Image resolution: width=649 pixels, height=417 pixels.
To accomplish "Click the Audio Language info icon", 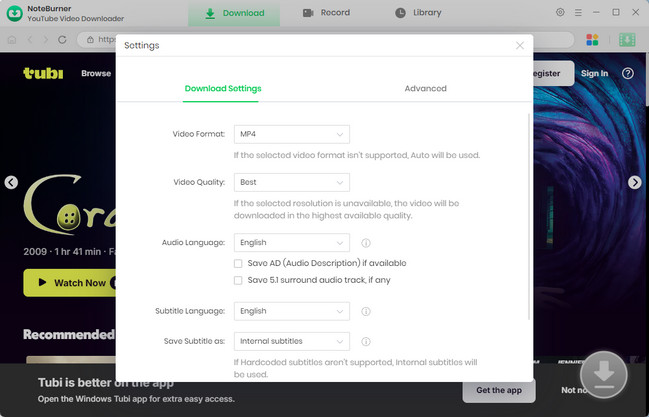I will (x=366, y=243).
